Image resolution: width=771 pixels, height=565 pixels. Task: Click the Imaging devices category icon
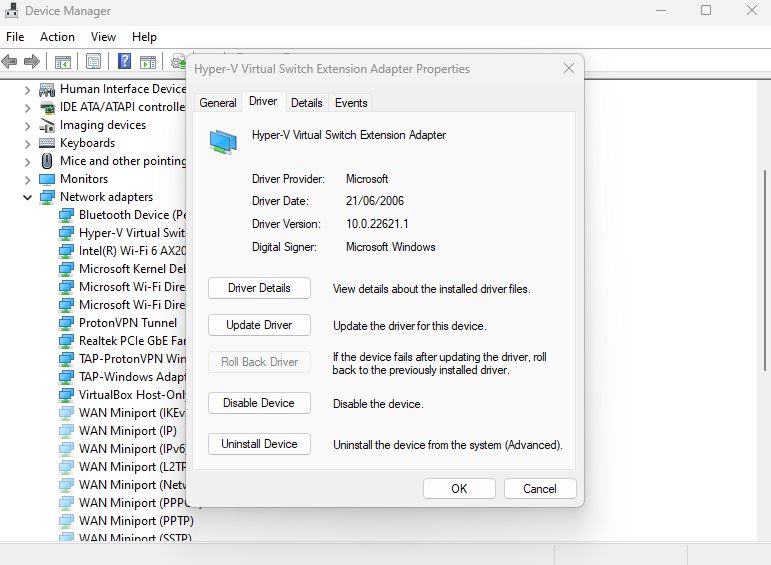[x=47, y=125]
